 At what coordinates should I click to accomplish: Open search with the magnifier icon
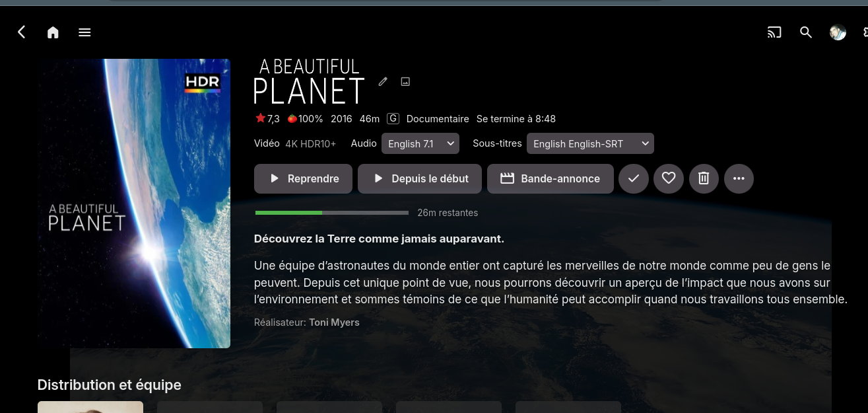point(806,32)
